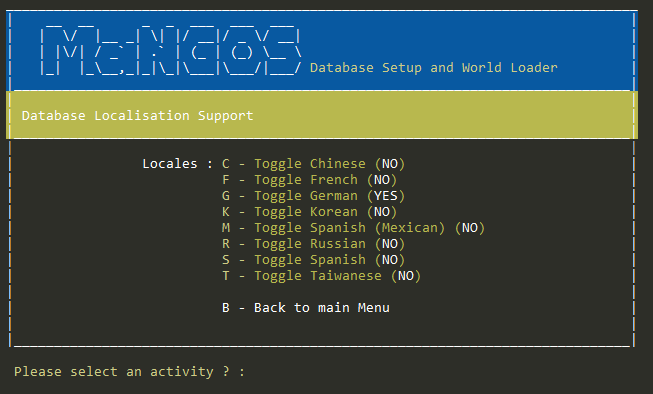Click the NO status beside French
This screenshot has height=394, width=653.
pyautogui.click(x=382, y=180)
